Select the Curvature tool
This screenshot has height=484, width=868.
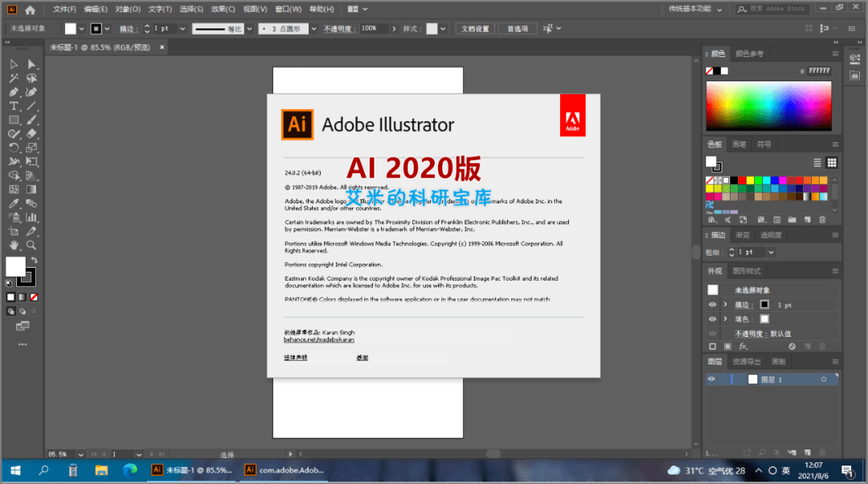(x=31, y=92)
